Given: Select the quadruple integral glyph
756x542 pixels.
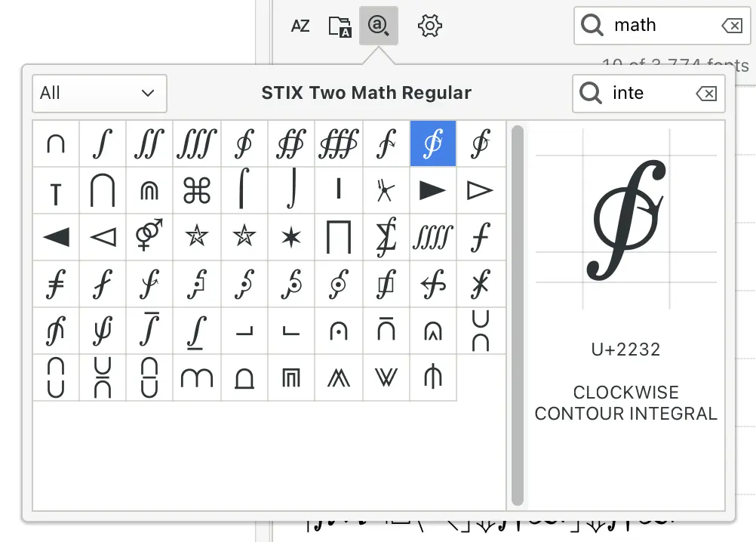Looking at the screenshot, I should [x=433, y=237].
